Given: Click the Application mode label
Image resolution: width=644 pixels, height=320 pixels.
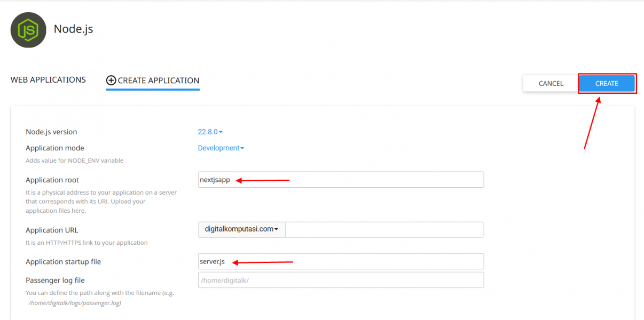Looking at the screenshot, I should pos(55,148).
